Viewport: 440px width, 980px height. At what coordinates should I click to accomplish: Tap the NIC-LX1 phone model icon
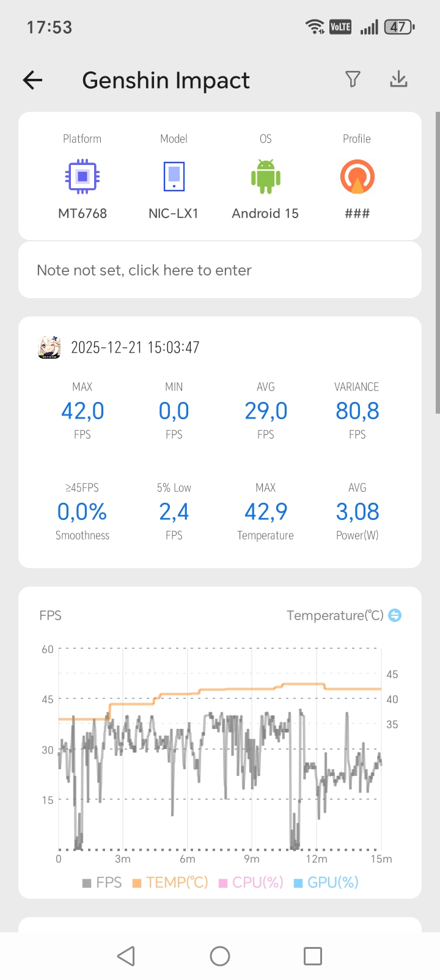174,177
